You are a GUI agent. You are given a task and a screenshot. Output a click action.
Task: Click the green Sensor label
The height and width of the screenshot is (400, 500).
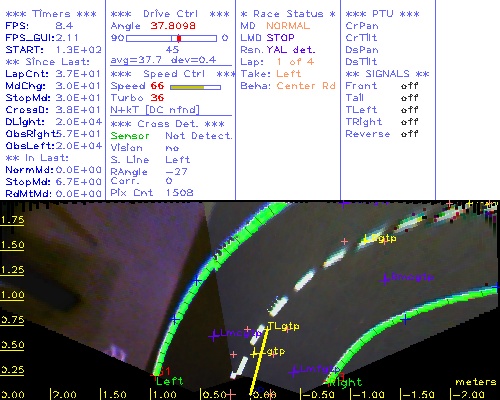130,136
